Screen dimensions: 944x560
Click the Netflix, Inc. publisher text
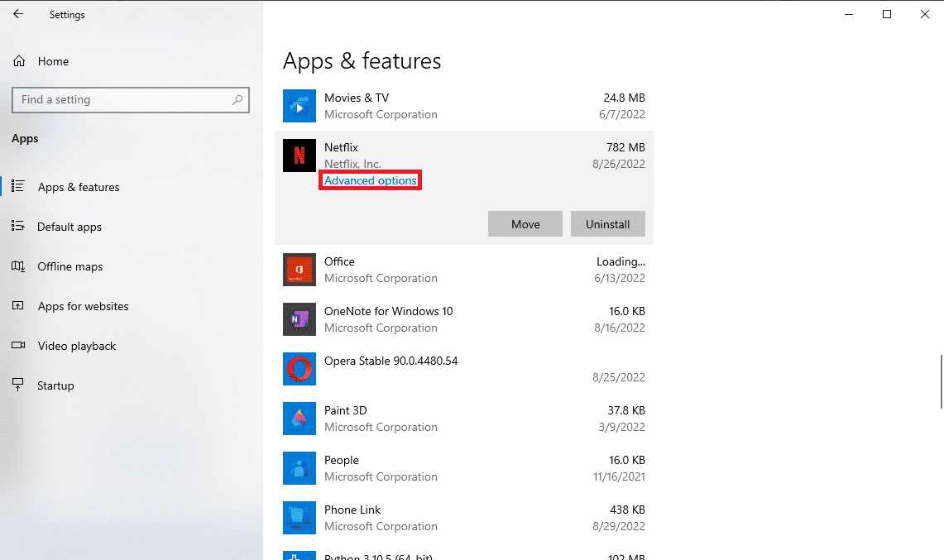[x=352, y=164]
